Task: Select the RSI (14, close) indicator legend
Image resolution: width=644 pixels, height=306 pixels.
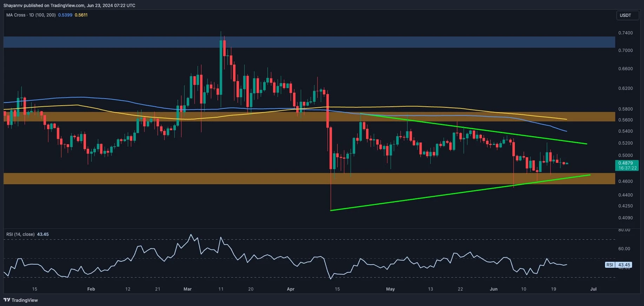Action: click(x=20, y=234)
